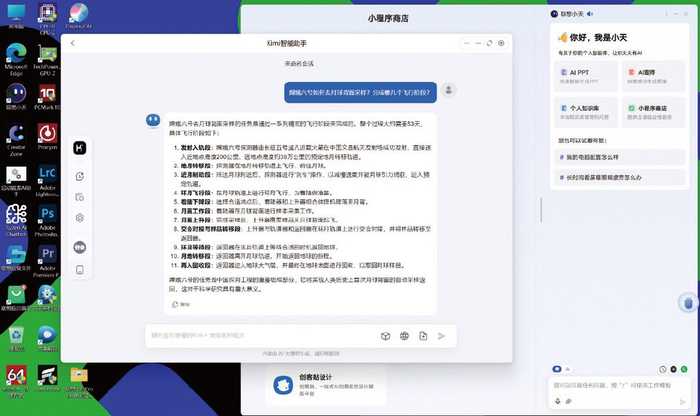The height and width of the screenshot is (416, 700).
Task: Open Creator Zone desktop shortcut
Action: 16,141
